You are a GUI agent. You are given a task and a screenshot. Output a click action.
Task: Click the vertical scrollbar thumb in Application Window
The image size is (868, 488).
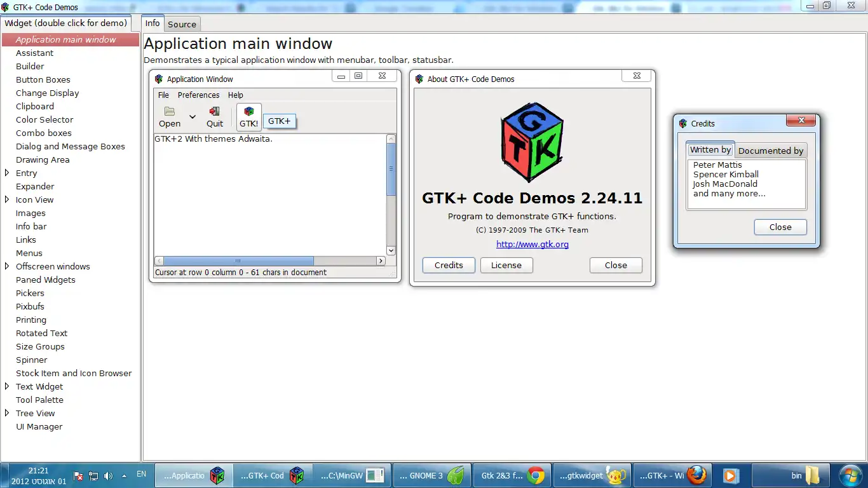click(391, 169)
